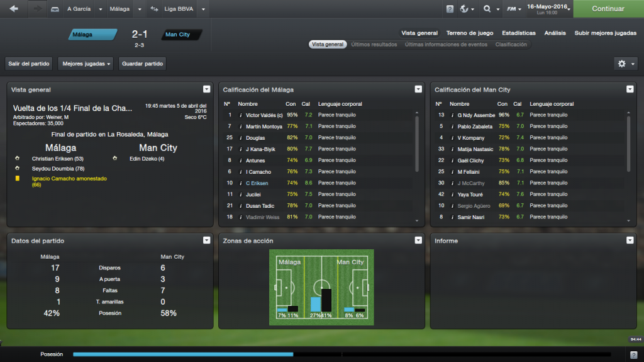Click the settings gear icon
Image resolution: width=644 pixels, height=362 pixels.
(x=622, y=64)
